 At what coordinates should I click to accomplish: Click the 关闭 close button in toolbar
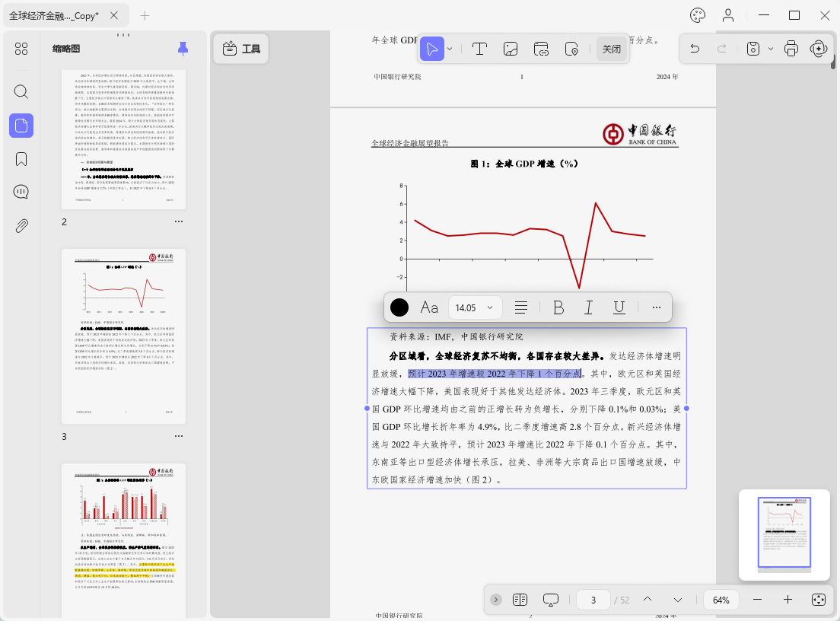pyautogui.click(x=612, y=48)
